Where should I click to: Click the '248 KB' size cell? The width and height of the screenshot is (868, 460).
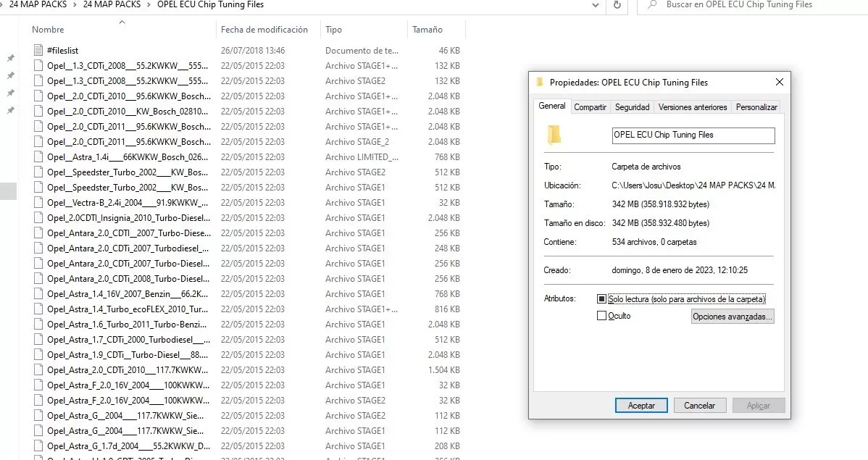447,248
